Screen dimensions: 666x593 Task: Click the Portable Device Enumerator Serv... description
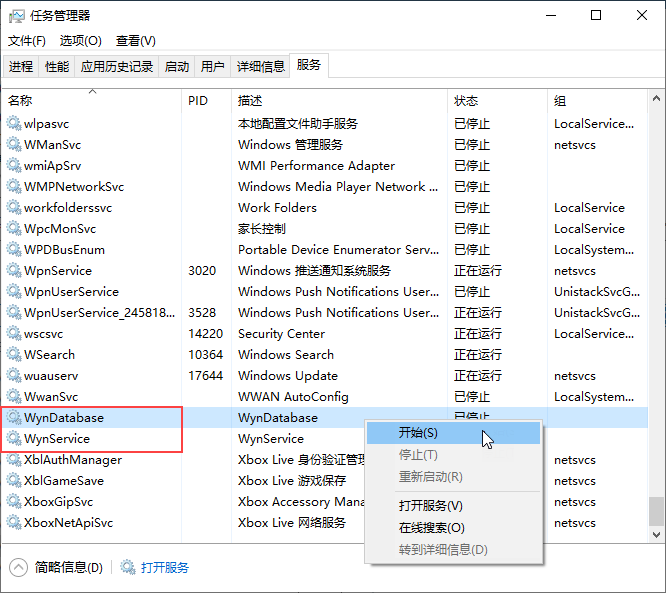click(338, 250)
